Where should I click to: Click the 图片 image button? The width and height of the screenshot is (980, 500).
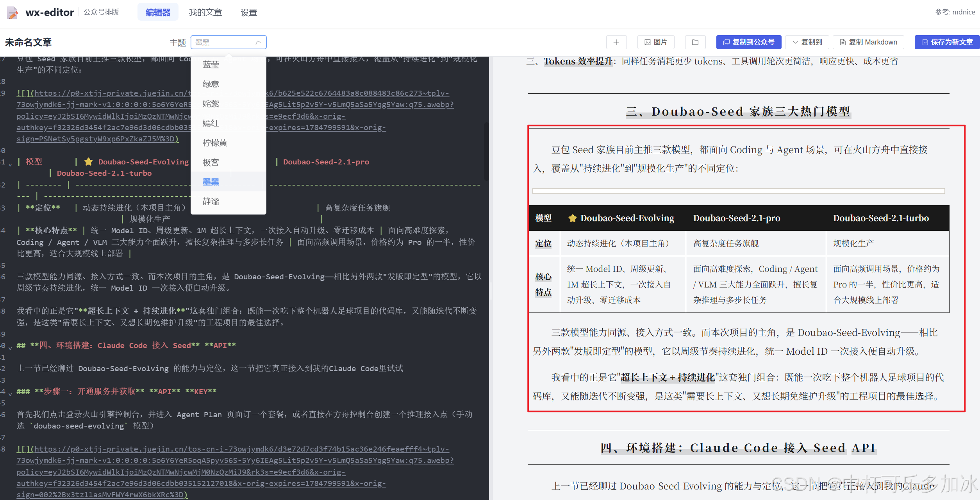click(656, 42)
